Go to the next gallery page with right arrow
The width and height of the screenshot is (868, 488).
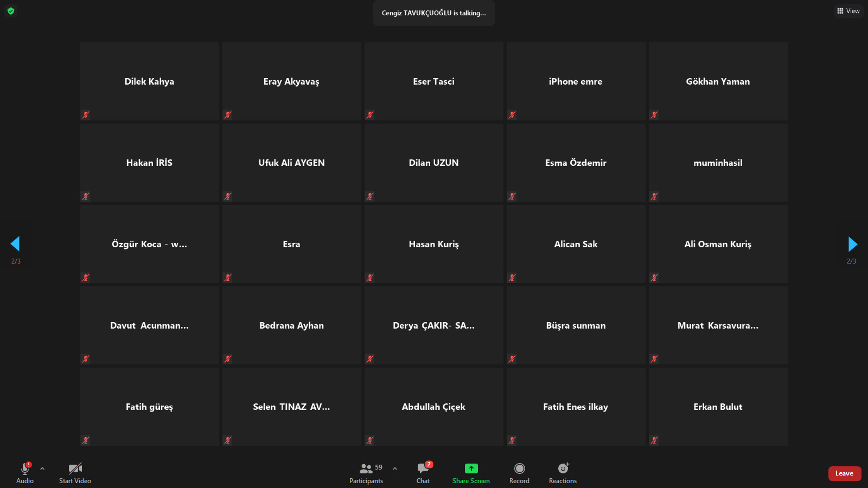[x=852, y=244]
